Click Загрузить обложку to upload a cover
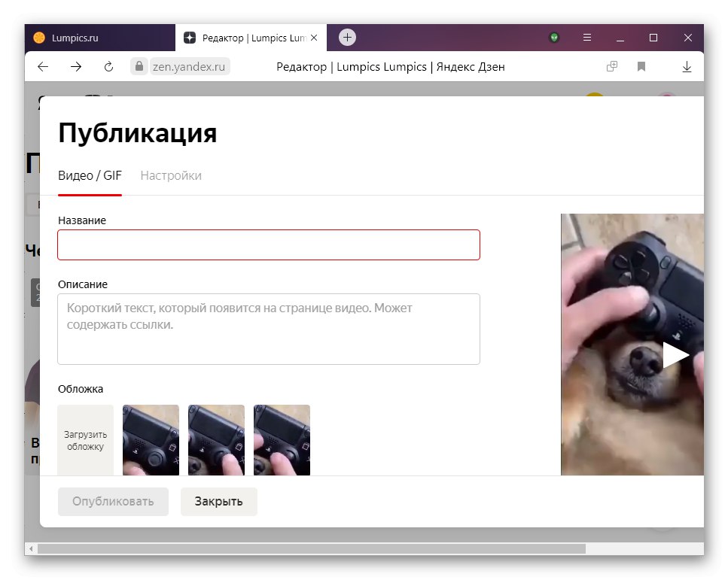728x580 pixels. coord(85,439)
